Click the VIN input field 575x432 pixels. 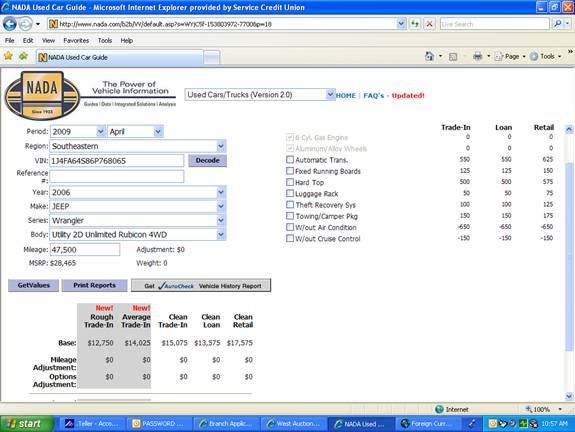pos(117,161)
